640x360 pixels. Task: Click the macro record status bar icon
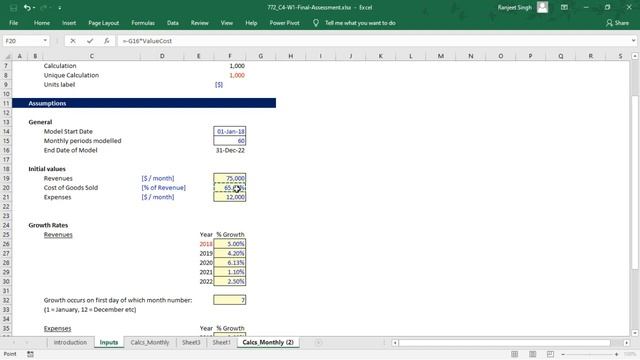pyautogui.click(x=30, y=354)
